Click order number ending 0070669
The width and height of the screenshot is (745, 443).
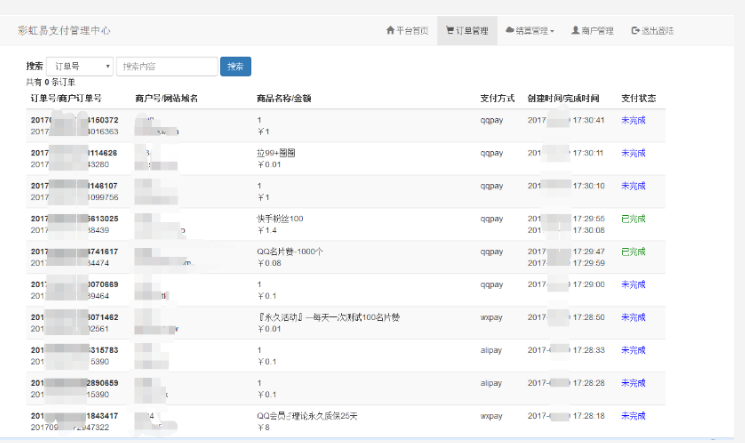point(75,284)
